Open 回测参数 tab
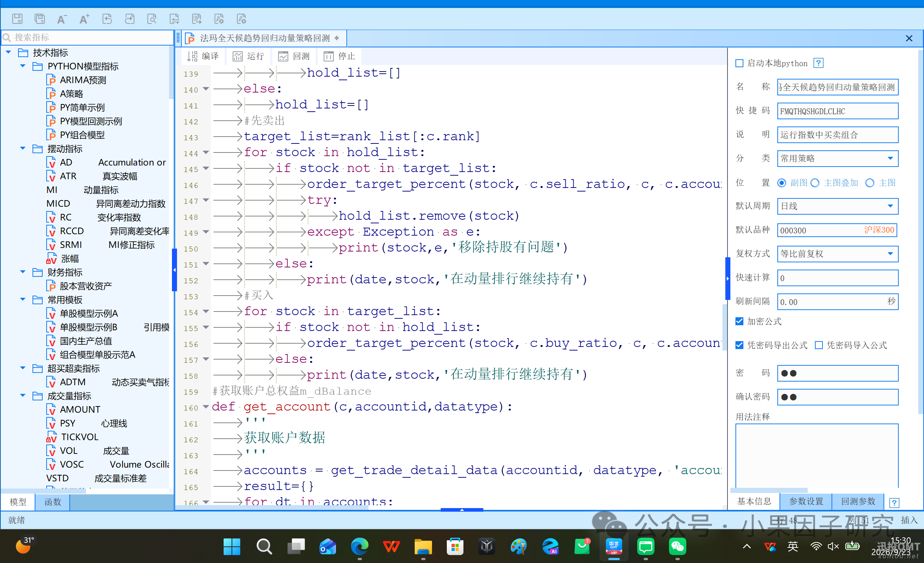The width and height of the screenshot is (924, 563). [858, 502]
